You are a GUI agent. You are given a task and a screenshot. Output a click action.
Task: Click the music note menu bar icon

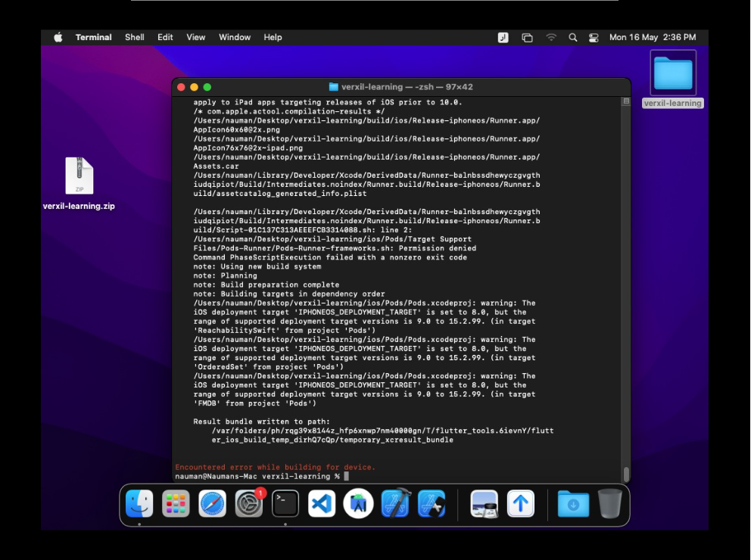click(503, 37)
